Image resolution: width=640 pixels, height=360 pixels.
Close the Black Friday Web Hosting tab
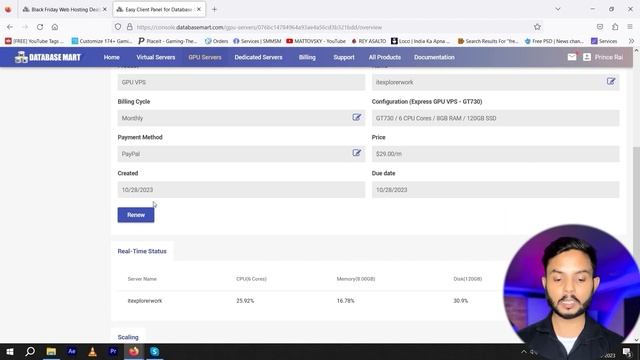click(x=104, y=9)
